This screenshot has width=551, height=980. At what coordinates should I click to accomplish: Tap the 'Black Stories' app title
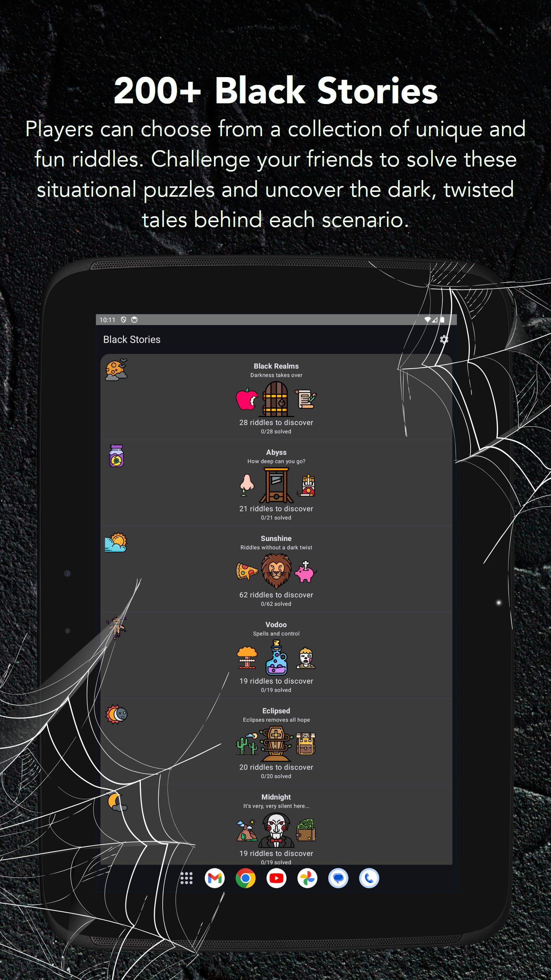[x=132, y=339]
